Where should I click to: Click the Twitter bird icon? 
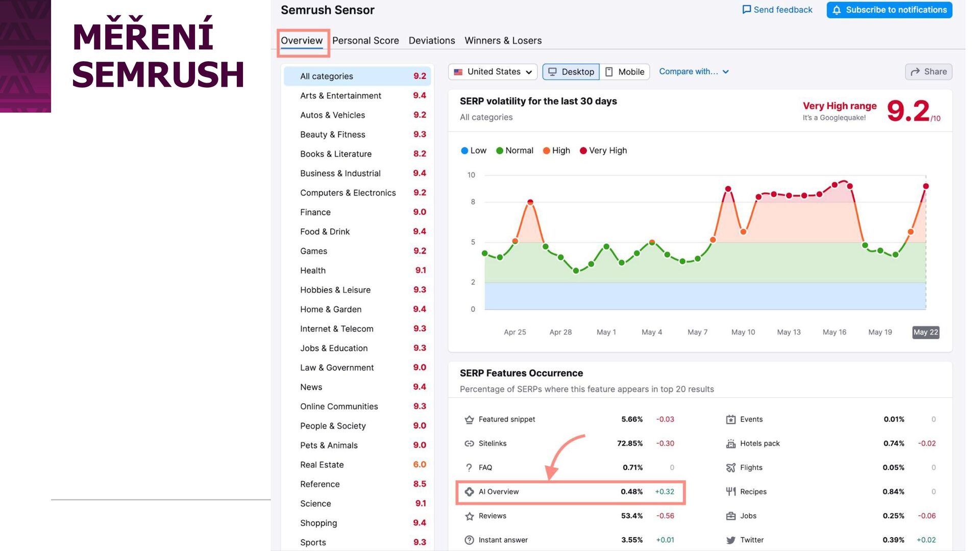pos(731,540)
